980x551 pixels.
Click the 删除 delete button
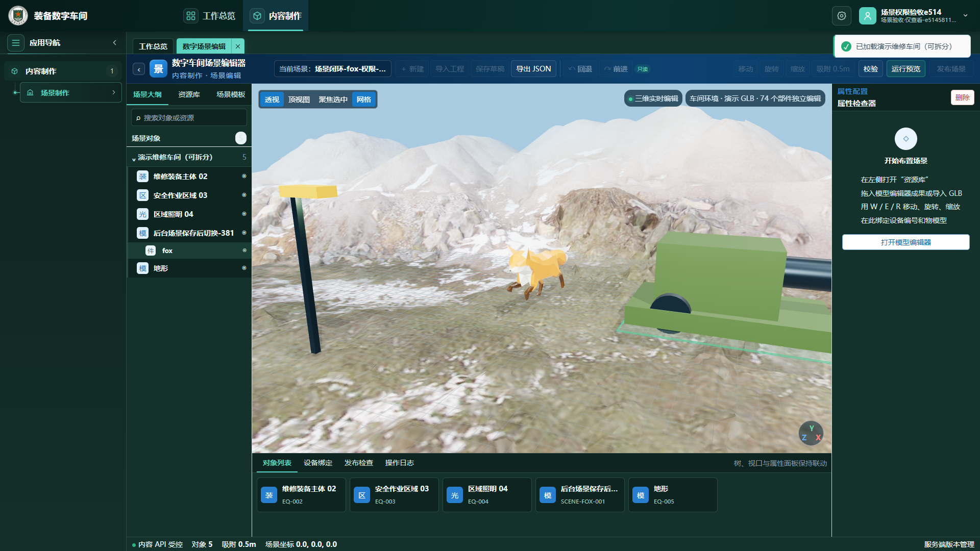point(963,97)
